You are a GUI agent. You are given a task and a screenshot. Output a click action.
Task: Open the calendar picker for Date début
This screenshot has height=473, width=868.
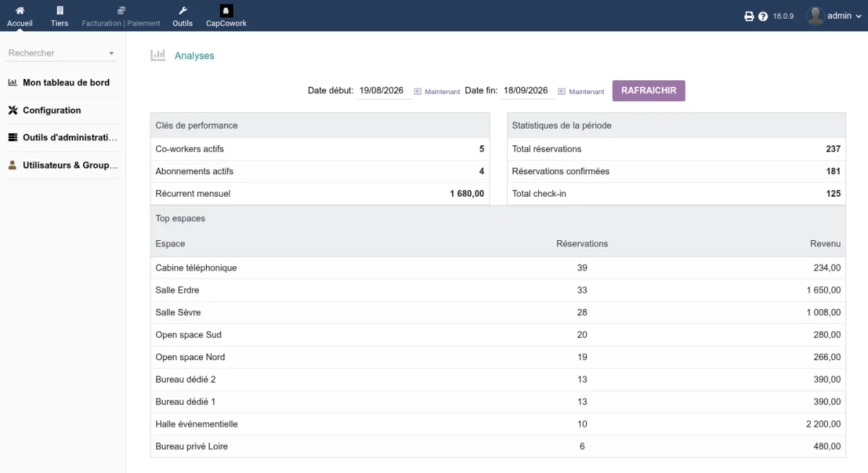pos(417,91)
